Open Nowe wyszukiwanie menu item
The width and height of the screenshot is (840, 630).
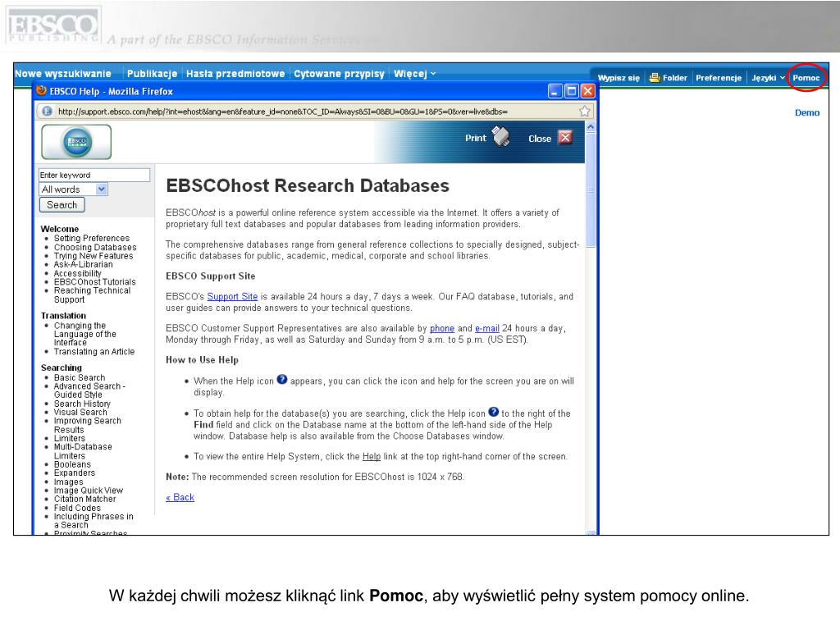[63, 74]
